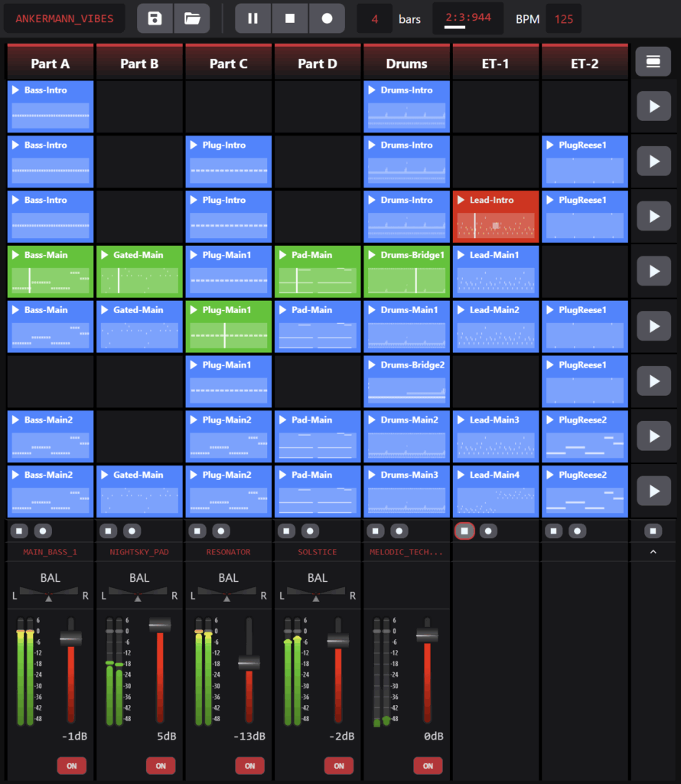Open the NIGHTSKY_PAD instrument selector
Image resolution: width=681 pixels, height=784 pixels.
click(139, 552)
